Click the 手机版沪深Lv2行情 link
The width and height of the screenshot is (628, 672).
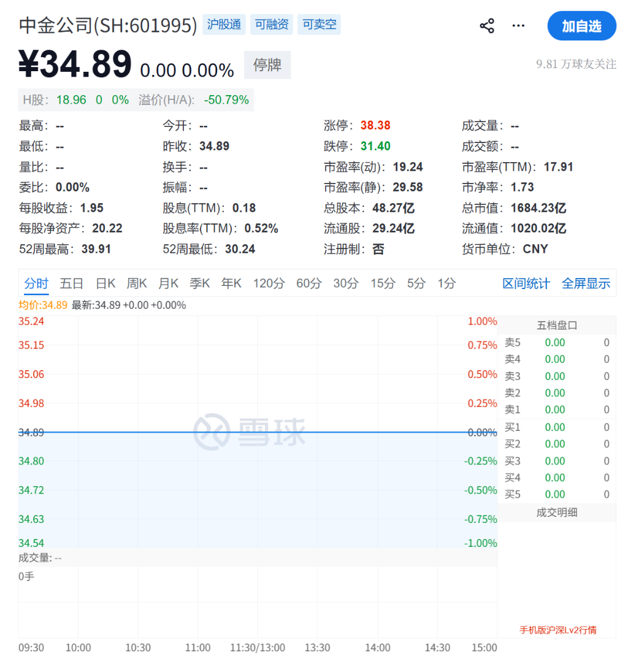click(x=557, y=630)
